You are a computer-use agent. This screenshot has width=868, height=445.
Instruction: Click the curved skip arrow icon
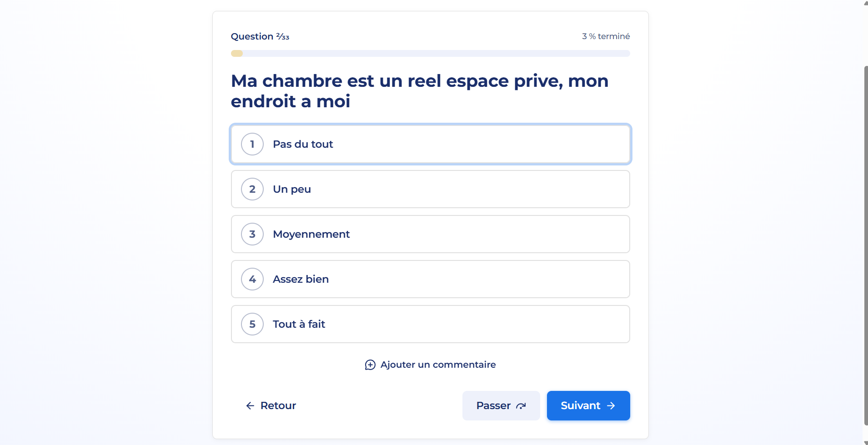click(521, 406)
